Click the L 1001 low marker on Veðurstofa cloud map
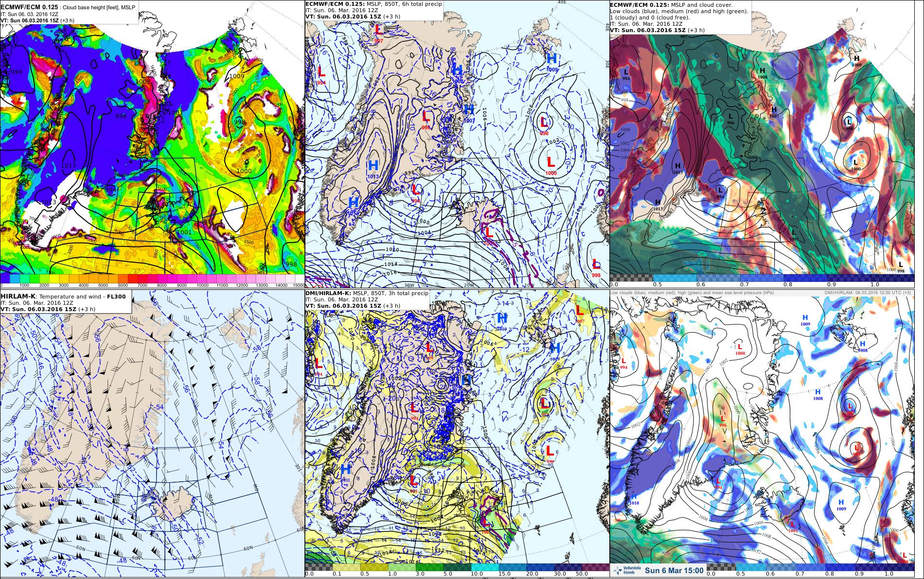Viewport: 924px width, 579px height. tap(792, 526)
